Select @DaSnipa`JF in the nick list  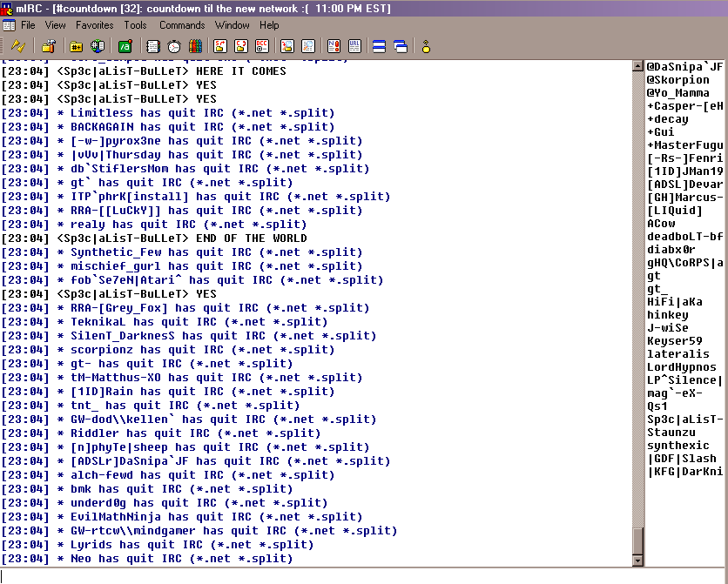click(684, 67)
